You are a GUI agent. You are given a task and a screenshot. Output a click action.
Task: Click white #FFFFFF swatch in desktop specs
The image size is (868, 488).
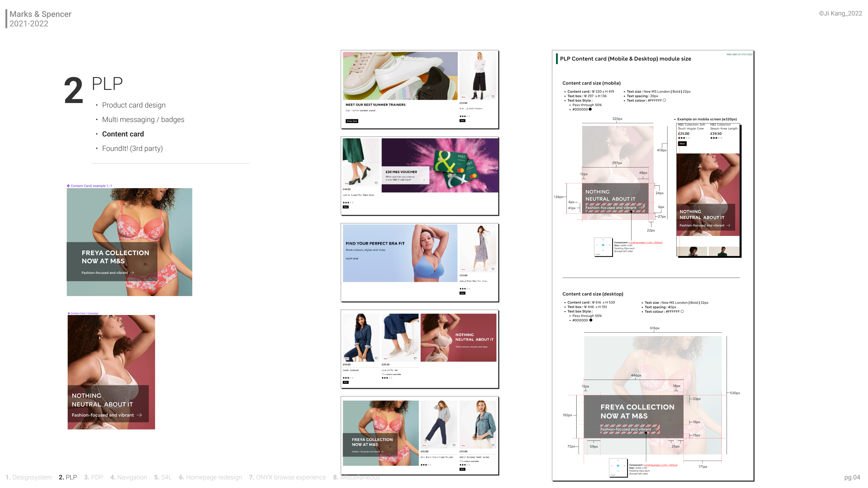(682, 312)
